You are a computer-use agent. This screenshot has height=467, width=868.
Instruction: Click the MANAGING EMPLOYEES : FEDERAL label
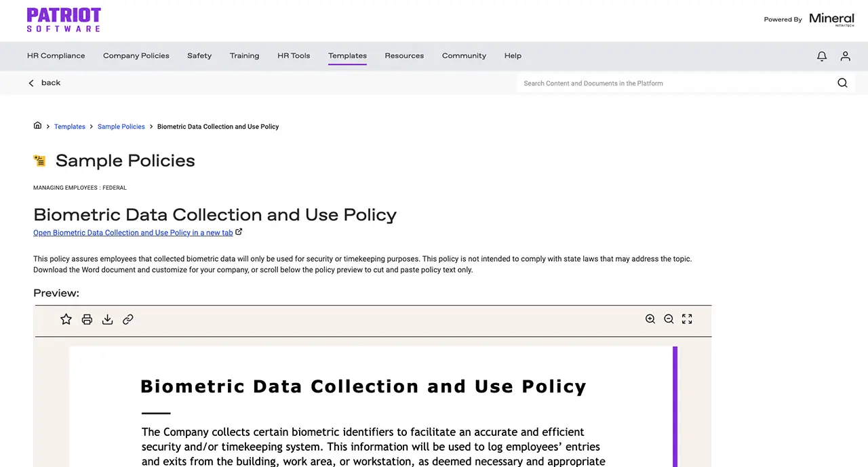pos(80,188)
